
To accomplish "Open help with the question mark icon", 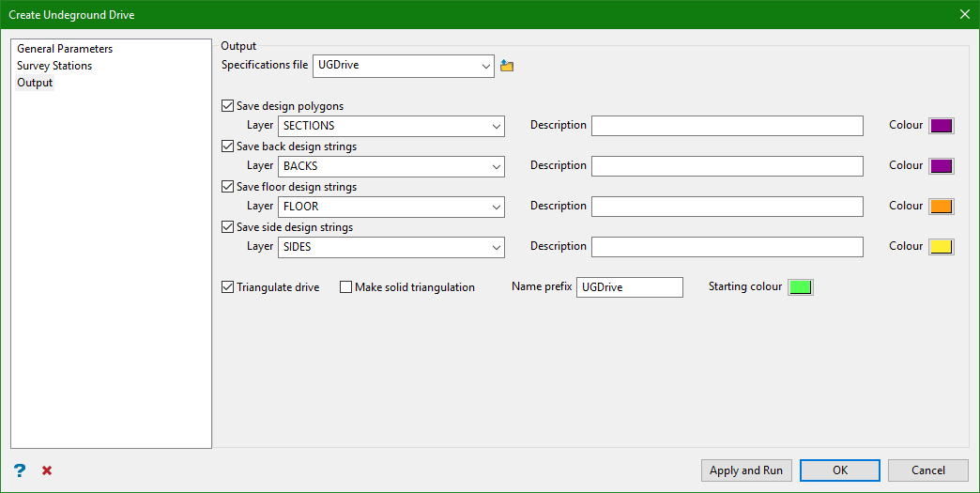I will 20,470.
